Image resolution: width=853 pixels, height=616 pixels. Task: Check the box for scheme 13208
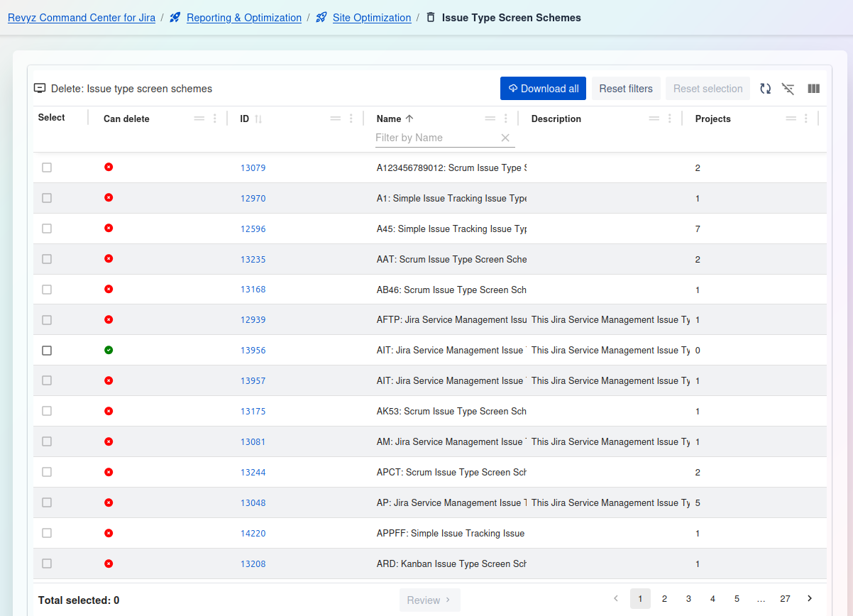(x=47, y=563)
